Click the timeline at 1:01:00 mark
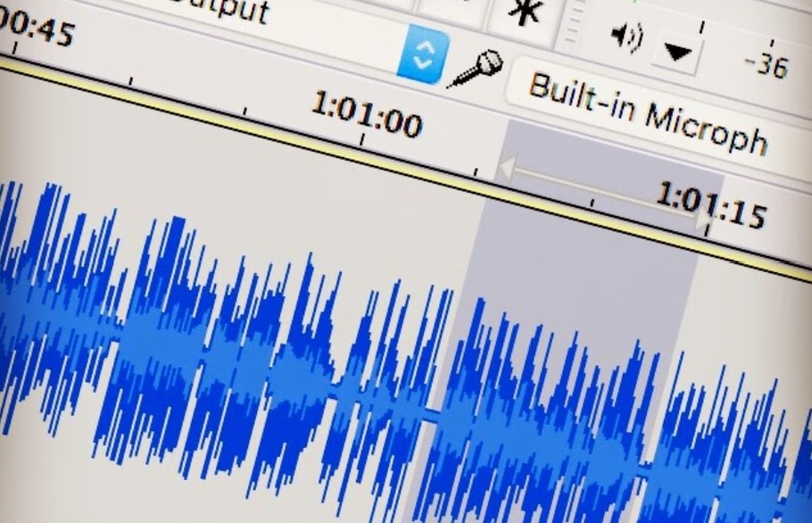 367,115
